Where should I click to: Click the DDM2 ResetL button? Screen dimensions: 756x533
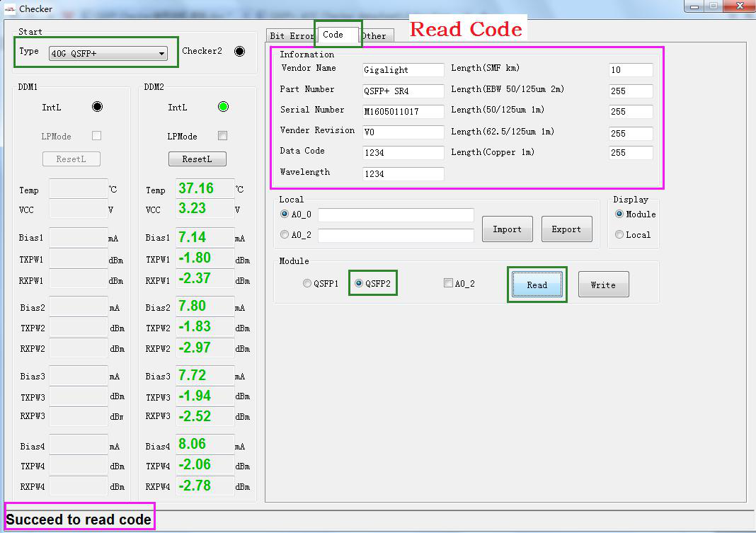pyautogui.click(x=197, y=159)
